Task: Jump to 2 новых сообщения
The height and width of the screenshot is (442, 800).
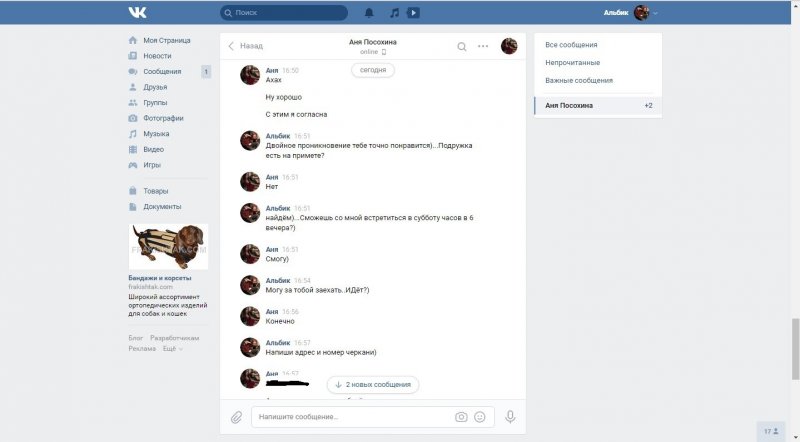Action: pos(373,385)
